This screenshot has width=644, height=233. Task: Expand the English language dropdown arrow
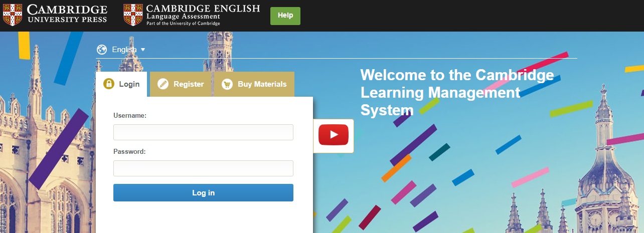pos(143,50)
